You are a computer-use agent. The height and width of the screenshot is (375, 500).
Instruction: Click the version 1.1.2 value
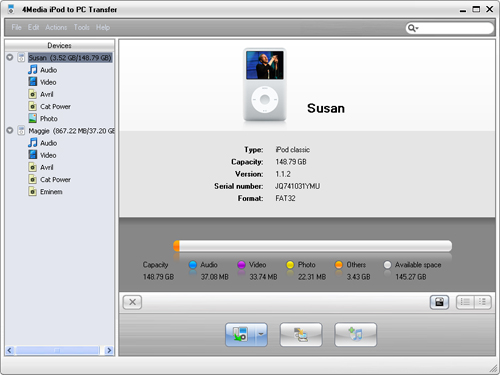pyautogui.click(x=283, y=174)
